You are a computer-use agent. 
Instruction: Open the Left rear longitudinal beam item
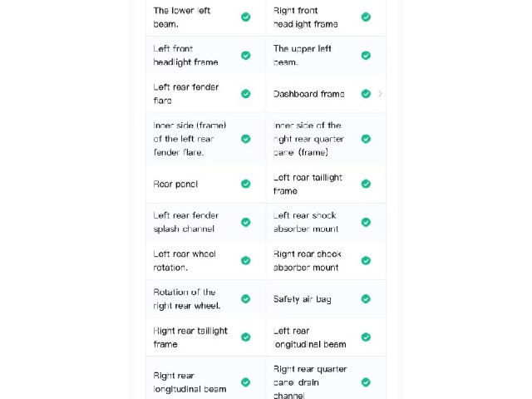point(326,337)
